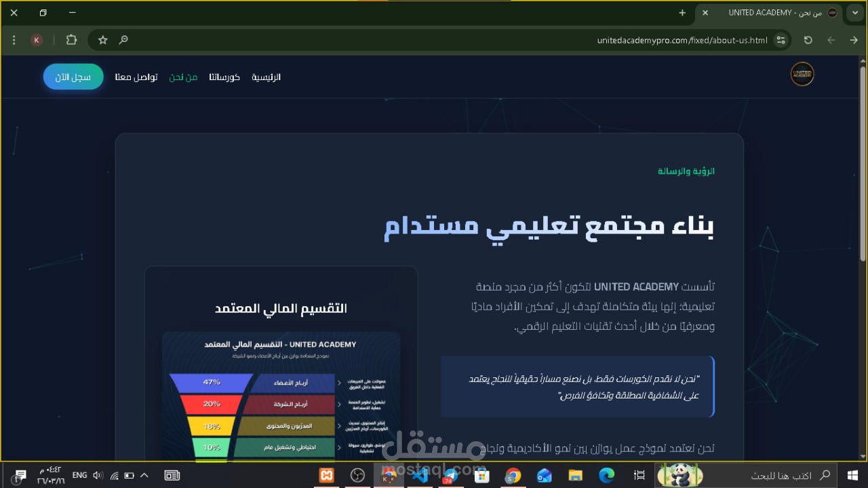Open a new browser tab
The width and height of the screenshot is (868, 488).
click(x=682, y=13)
